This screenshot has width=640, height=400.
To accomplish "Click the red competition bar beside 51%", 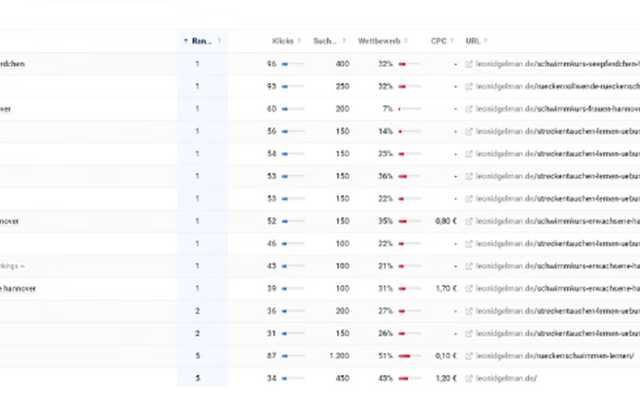I will [x=410, y=356].
